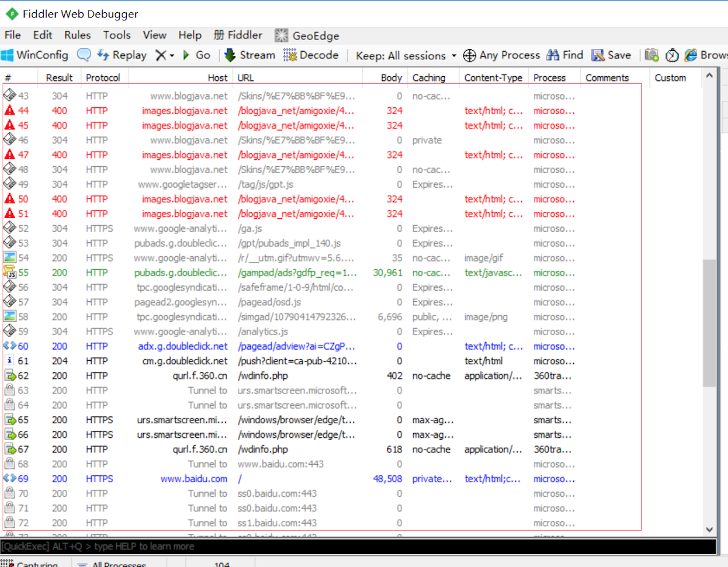This screenshot has height=567, width=728.
Task: Click the JS script icon of session 55
Action: click(10, 272)
